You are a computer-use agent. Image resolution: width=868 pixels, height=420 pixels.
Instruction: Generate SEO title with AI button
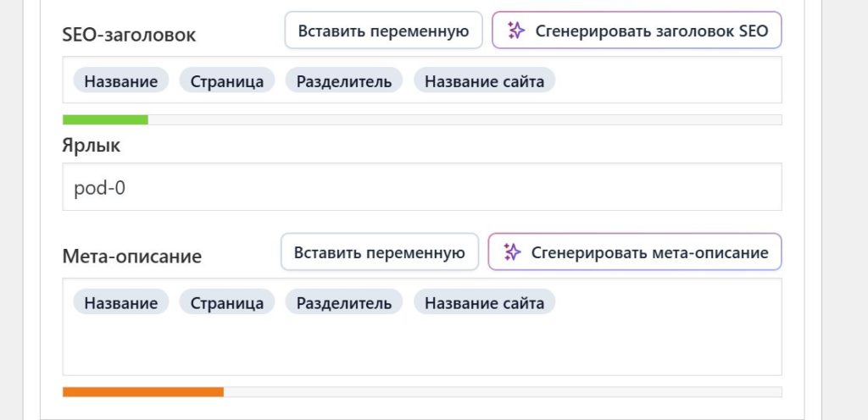[x=637, y=30]
